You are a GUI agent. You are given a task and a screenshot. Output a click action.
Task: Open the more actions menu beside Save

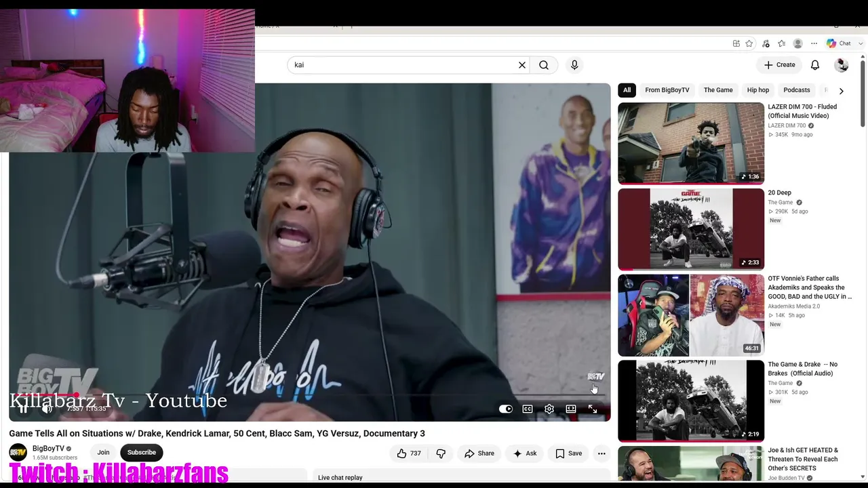[x=601, y=453]
